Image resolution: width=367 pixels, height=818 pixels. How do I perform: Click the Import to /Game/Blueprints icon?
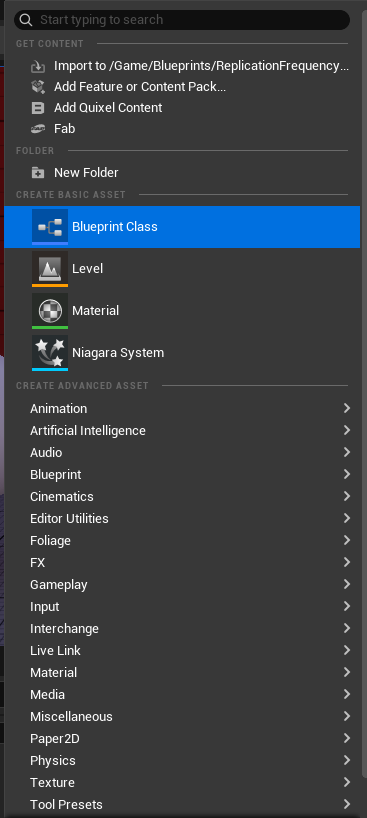click(x=38, y=66)
